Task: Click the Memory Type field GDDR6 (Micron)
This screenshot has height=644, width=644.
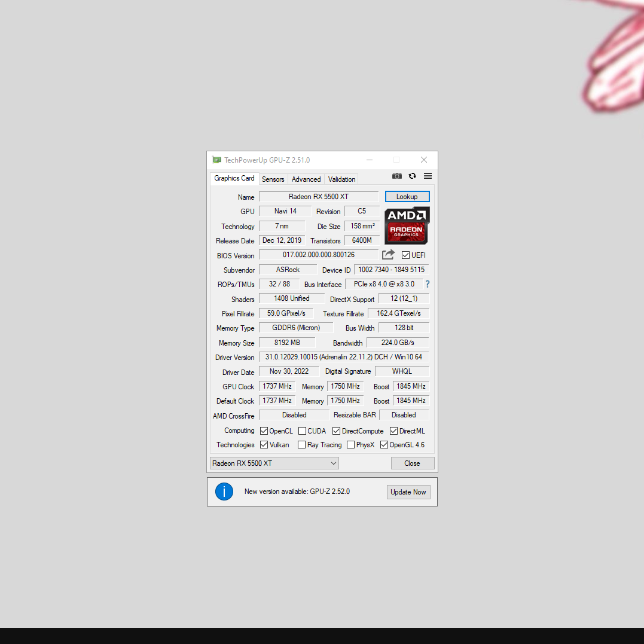Action: click(296, 328)
